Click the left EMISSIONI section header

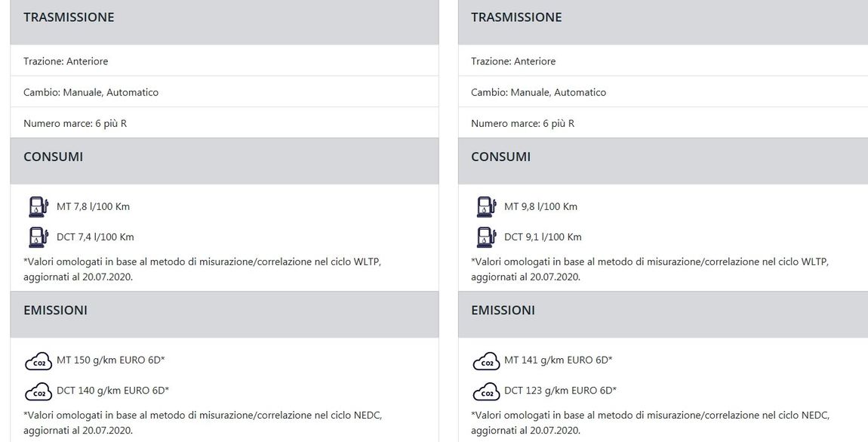coord(224,314)
